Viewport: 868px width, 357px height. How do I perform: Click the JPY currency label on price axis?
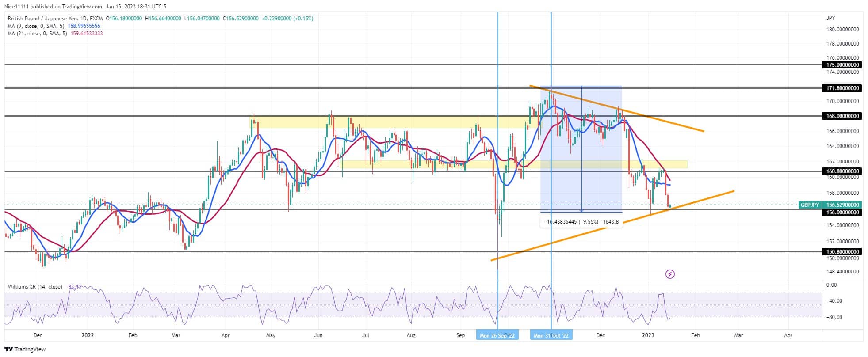[x=830, y=18]
